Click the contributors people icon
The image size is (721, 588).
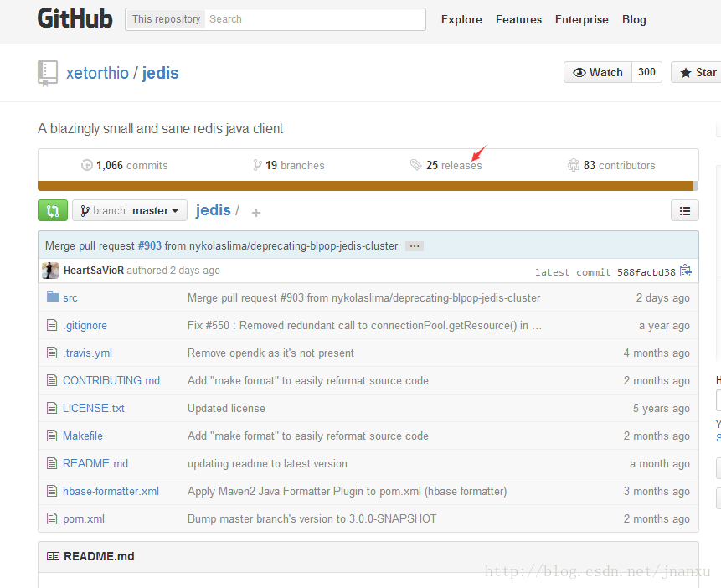(x=574, y=165)
